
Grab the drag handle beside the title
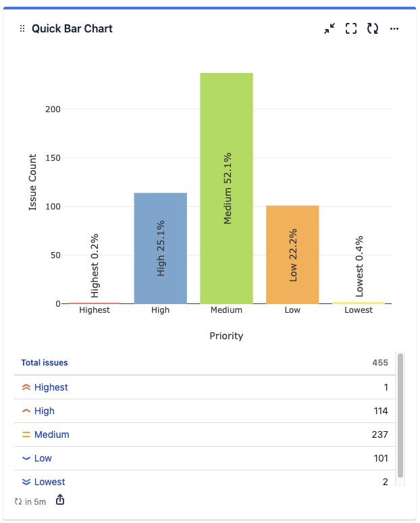click(x=22, y=29)
